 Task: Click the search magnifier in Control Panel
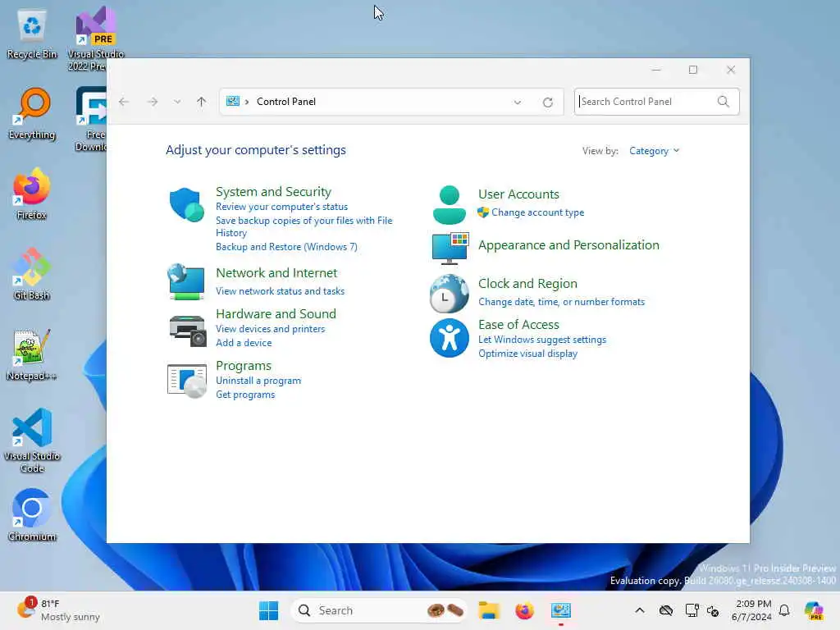pyautogui.click(x=724, y=102)
